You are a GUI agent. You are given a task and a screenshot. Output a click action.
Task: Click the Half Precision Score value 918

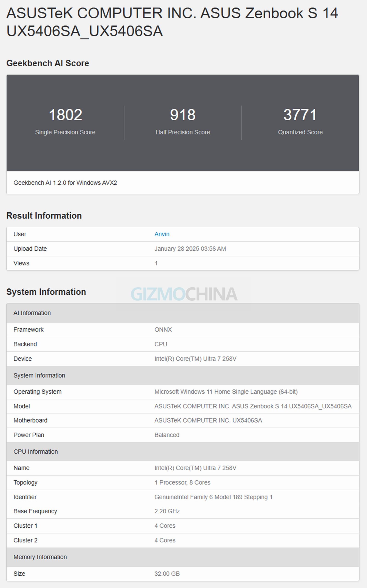(x=182, y=115)
